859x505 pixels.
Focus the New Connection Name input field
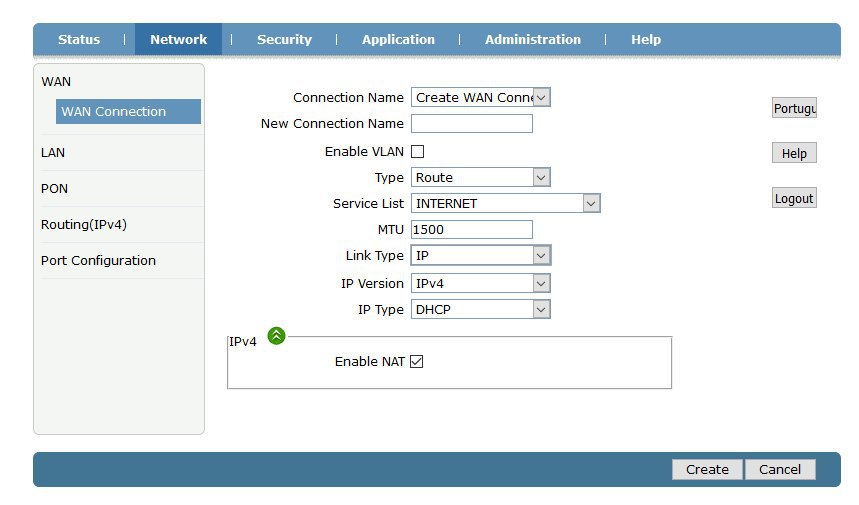472,123
